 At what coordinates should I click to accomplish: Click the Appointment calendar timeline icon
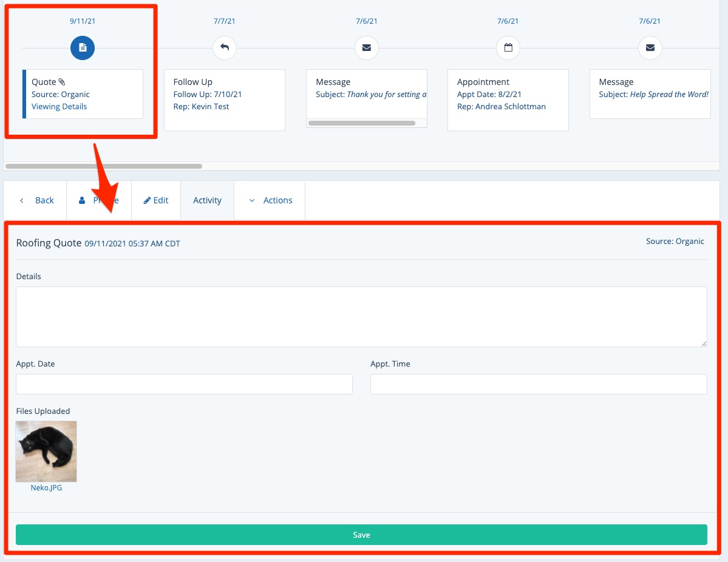tap(508, 48)
